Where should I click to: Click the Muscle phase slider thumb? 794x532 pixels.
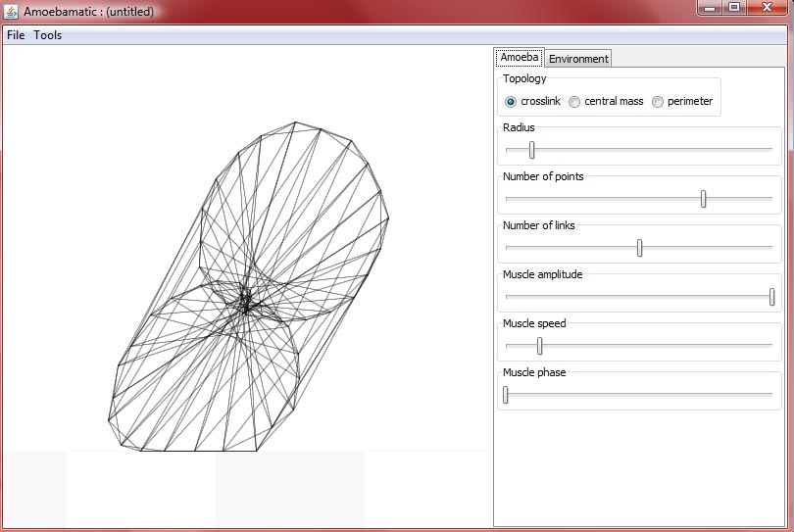point(506,395)
